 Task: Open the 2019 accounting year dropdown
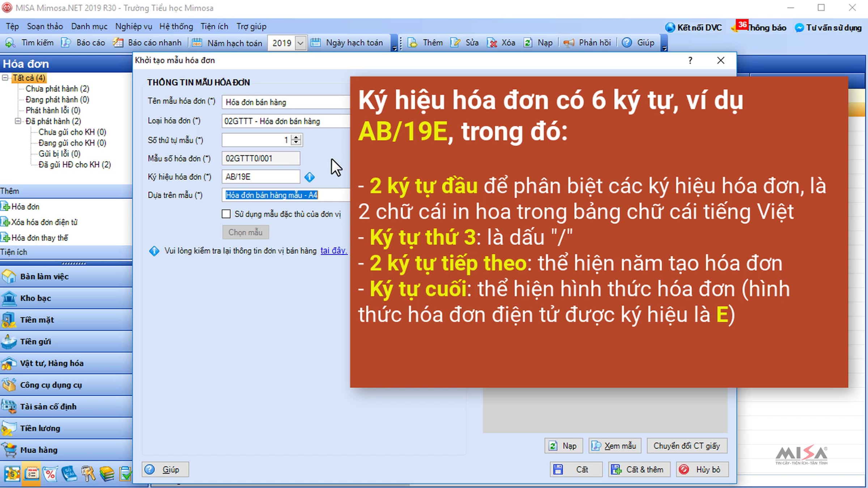[x=300, y=43]
